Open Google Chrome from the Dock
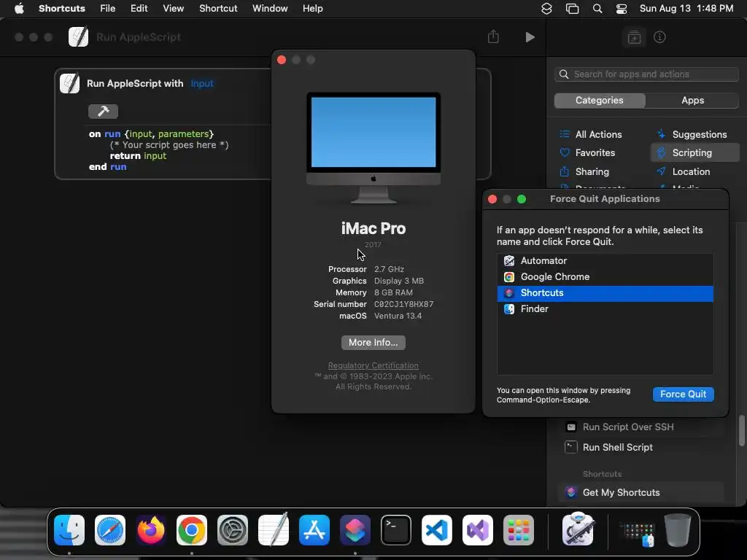Screen dimensions: 747x560 192,530
